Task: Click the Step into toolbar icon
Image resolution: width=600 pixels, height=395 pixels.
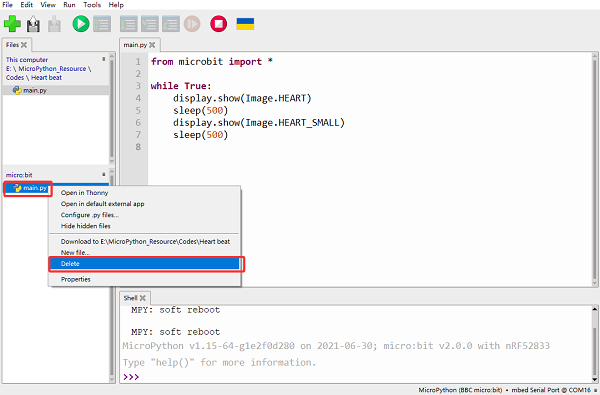Action: pos(150,24)
